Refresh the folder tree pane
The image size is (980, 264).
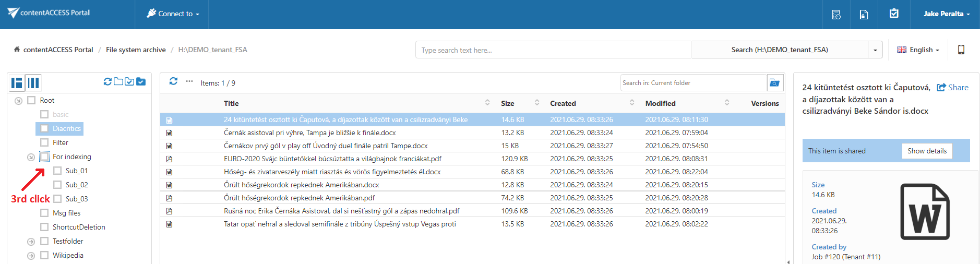(x=107, y=81)
